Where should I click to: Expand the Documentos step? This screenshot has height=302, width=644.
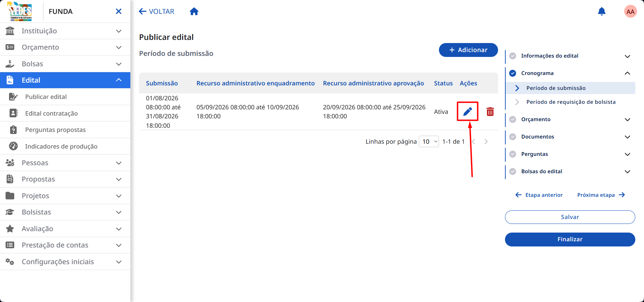[627, 137]
